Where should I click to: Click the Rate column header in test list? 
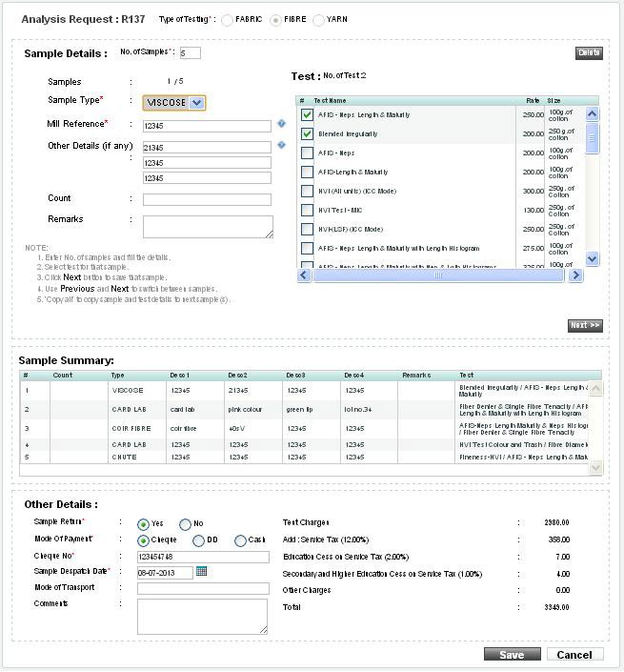(x=533, y=101)
